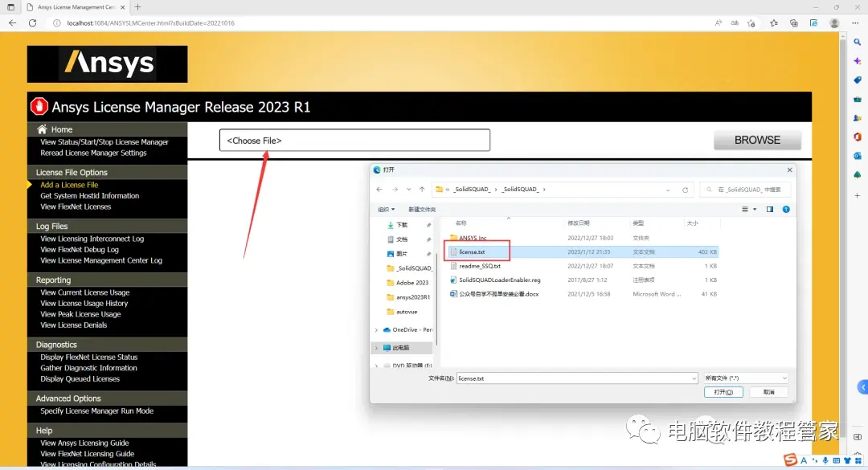Open Specify License Manager Run Mode link
Viewport: 868px width, 470px height.
97,411
